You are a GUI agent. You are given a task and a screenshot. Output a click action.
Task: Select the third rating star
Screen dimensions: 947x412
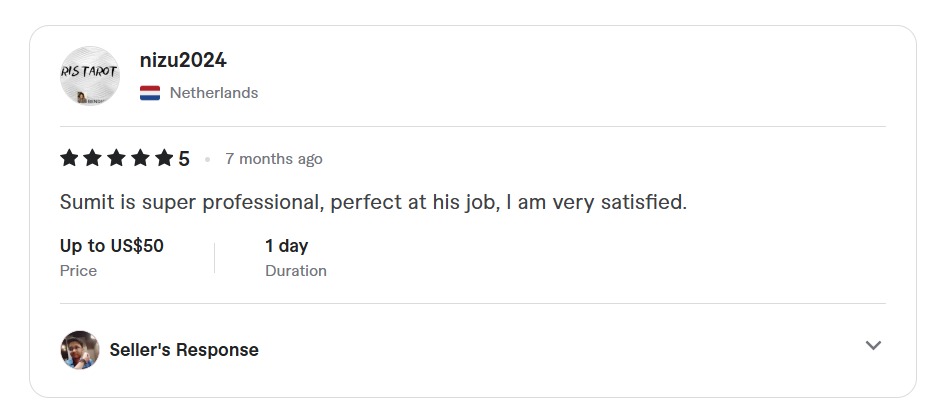(117, 158)
